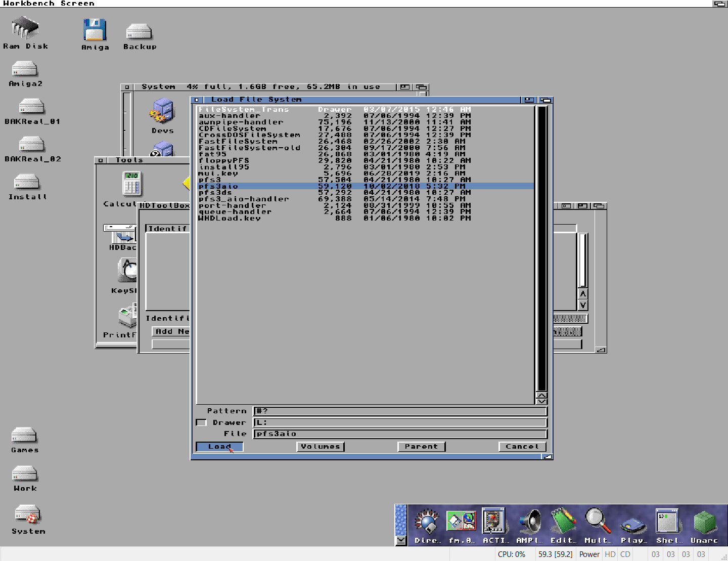Click the file list scrollbar track
The width and height of the screenshot is (728, 561).
(x=542, y=248)
